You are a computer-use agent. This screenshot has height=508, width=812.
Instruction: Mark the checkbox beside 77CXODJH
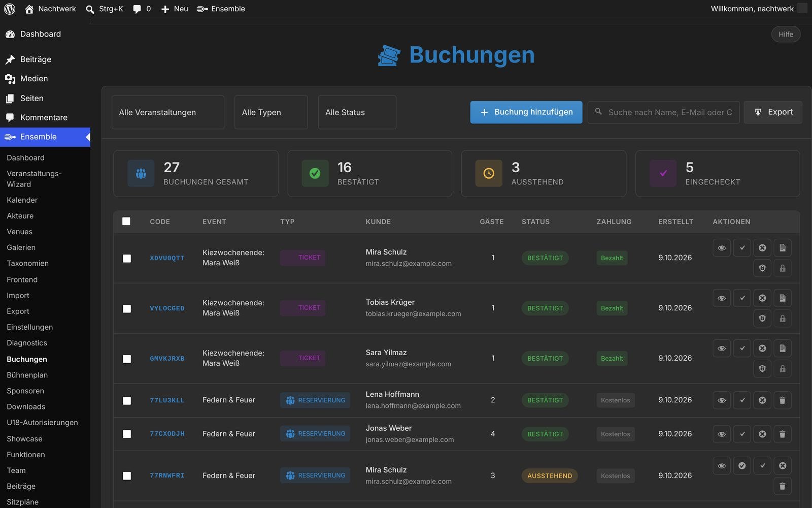click(127, 434)
